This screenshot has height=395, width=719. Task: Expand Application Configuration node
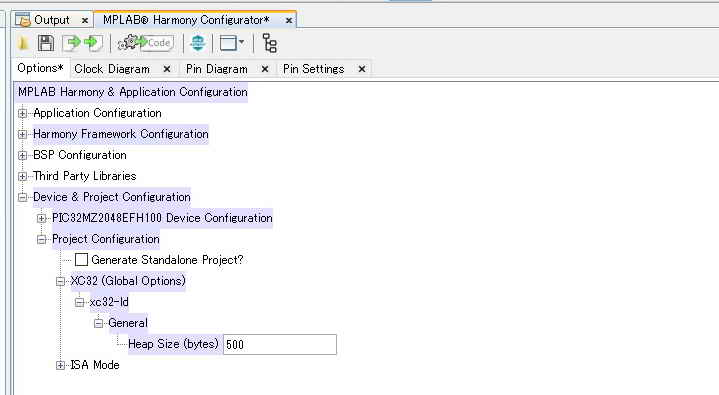(x=22, y=113)
